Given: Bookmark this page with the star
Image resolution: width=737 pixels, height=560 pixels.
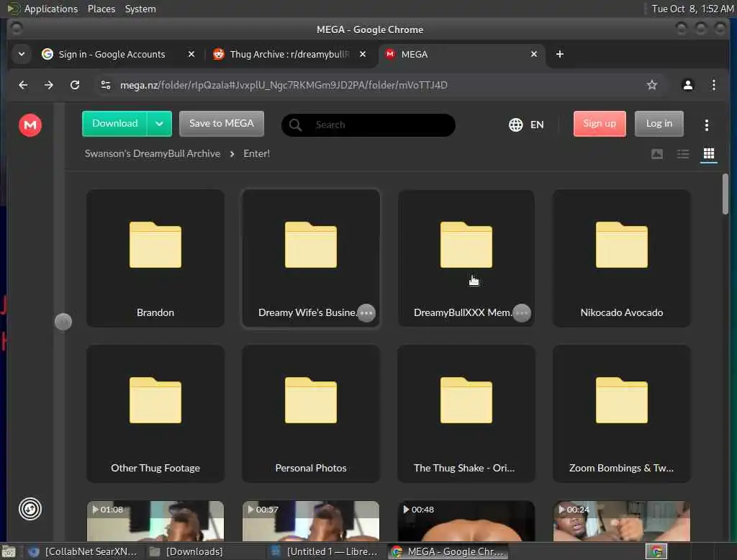Looking at the screenshot, I should point(651,85).
